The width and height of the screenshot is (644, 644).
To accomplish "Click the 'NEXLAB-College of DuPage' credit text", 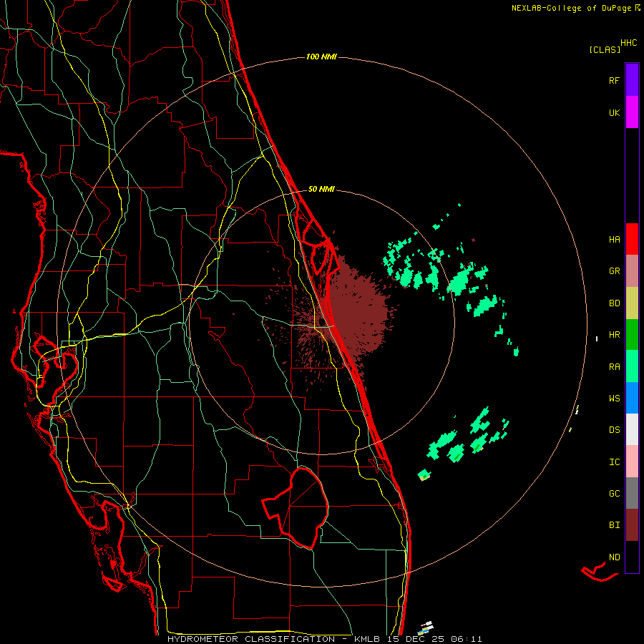I will tap(571, 8).
